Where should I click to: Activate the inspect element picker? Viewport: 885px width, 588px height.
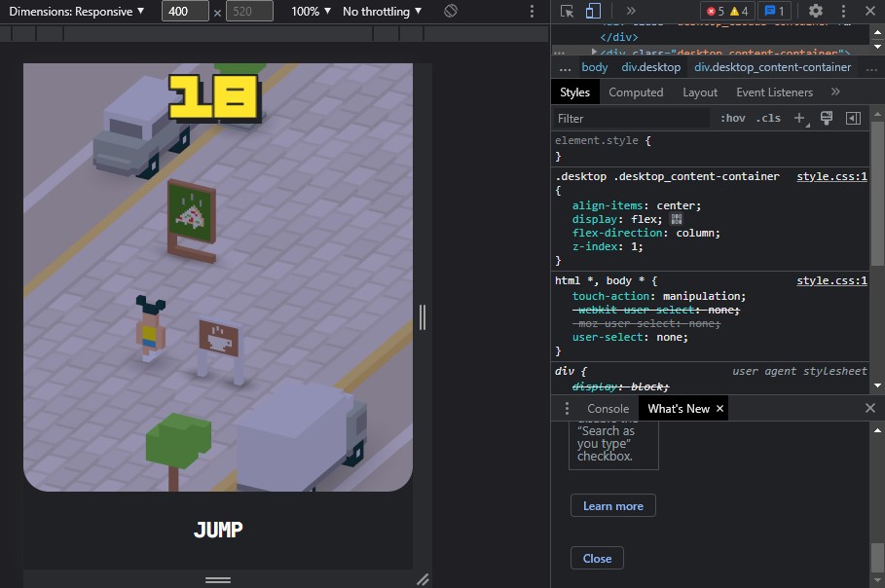point(568,12)
